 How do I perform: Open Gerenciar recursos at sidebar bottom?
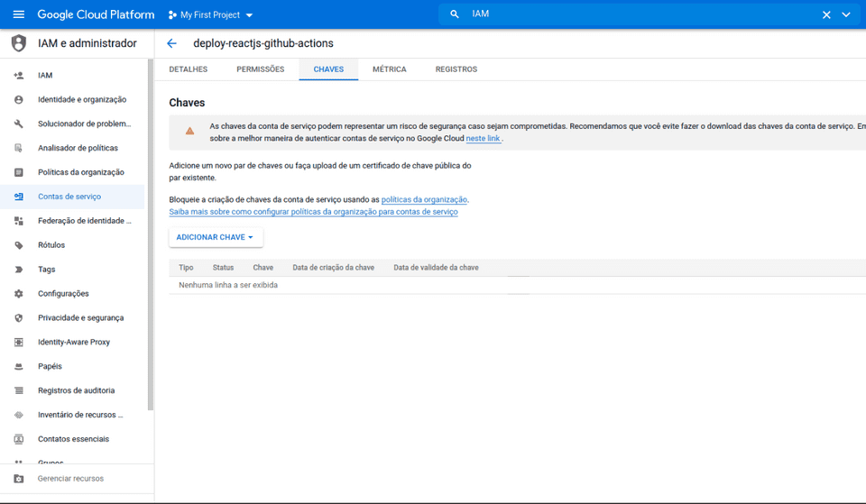(70, 479)
